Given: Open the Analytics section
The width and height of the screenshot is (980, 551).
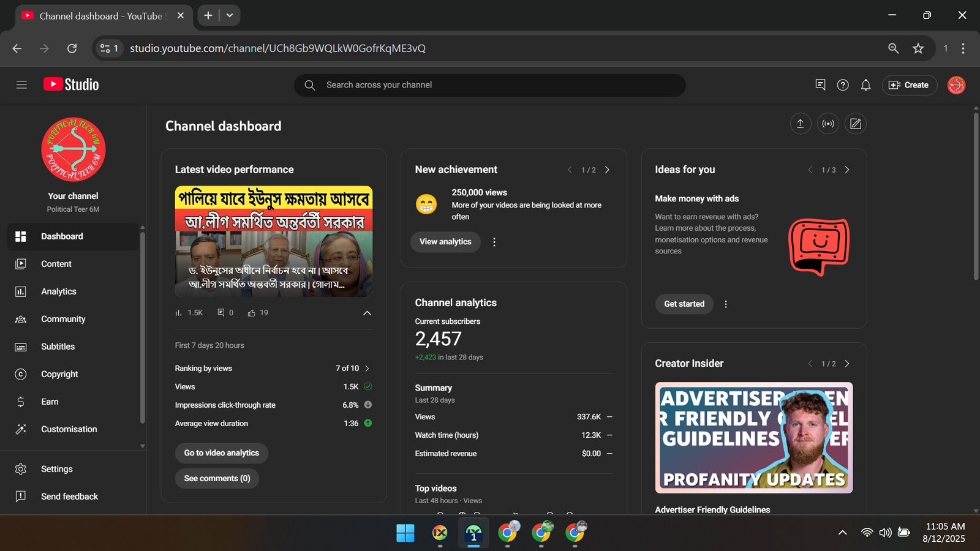Looking at the screenshot, I should pyautogui.click(x=73, y=291).
